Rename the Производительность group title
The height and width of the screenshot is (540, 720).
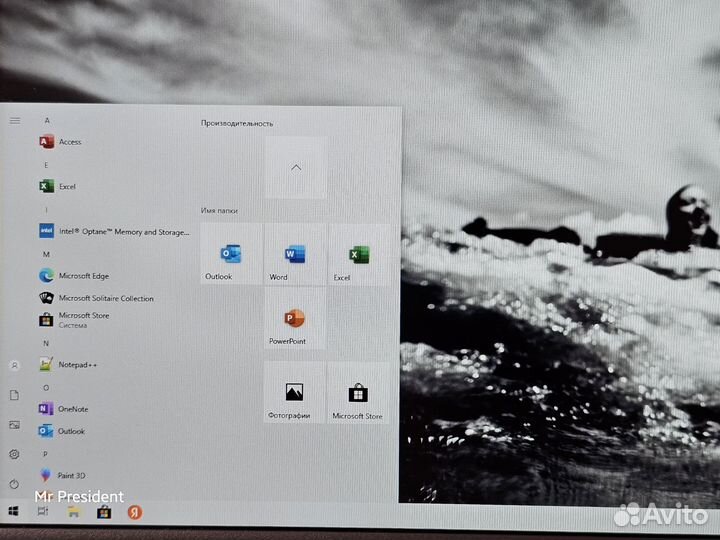pyautogui.click(x=237, y=123)
